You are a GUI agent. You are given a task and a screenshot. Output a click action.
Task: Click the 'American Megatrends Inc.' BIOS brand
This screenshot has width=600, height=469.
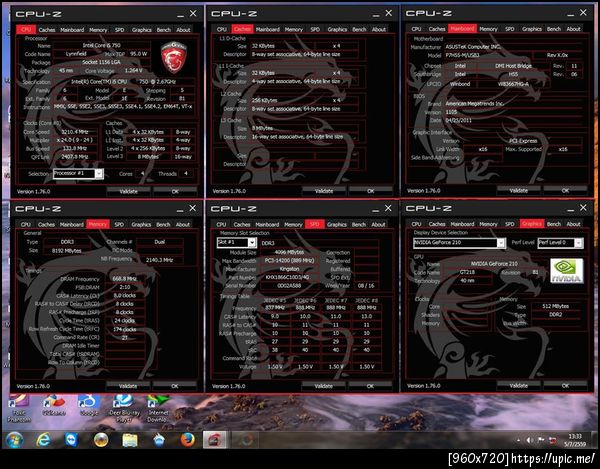(513, 104)
